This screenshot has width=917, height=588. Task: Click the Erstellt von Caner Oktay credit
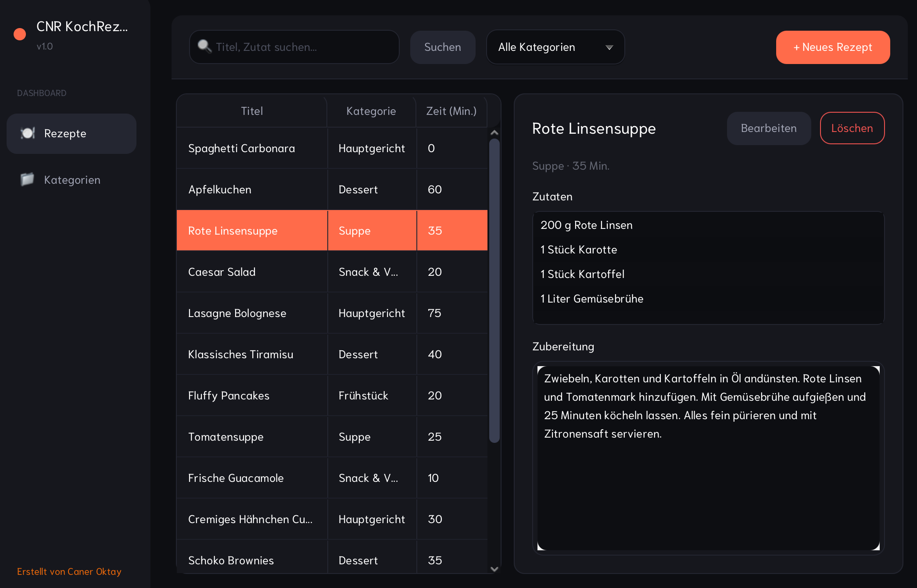click(x=69, y=571)
